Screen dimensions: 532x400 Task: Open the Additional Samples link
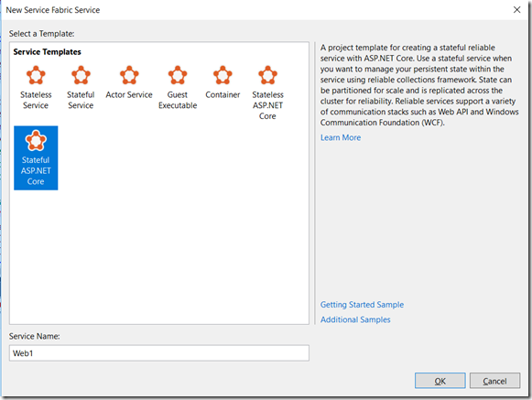[355, 319]
